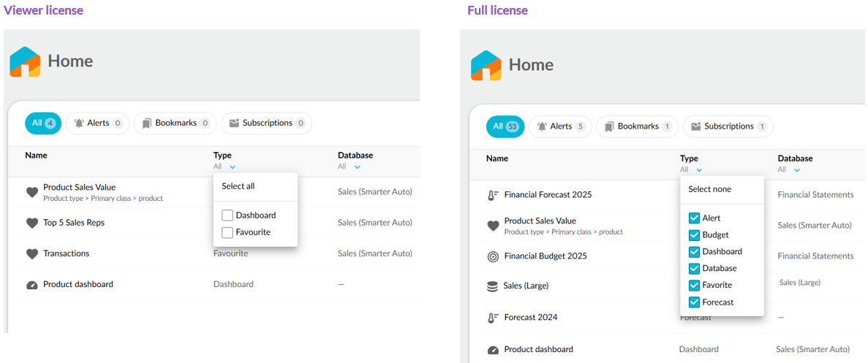Click Select none in the Type filter

pyautogui.click(x=709, y=189)
